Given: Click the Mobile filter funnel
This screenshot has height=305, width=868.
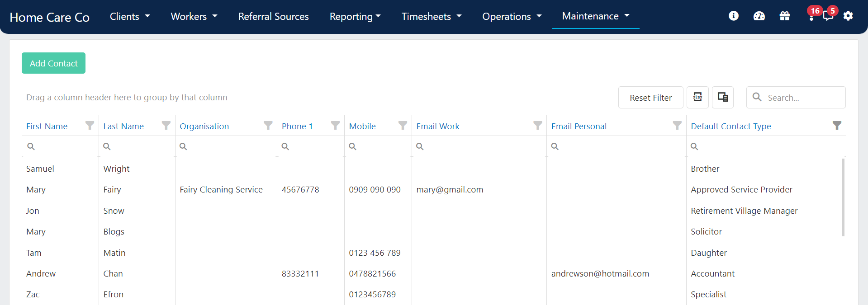Looking at the screenshot, I should pos(403,125).
